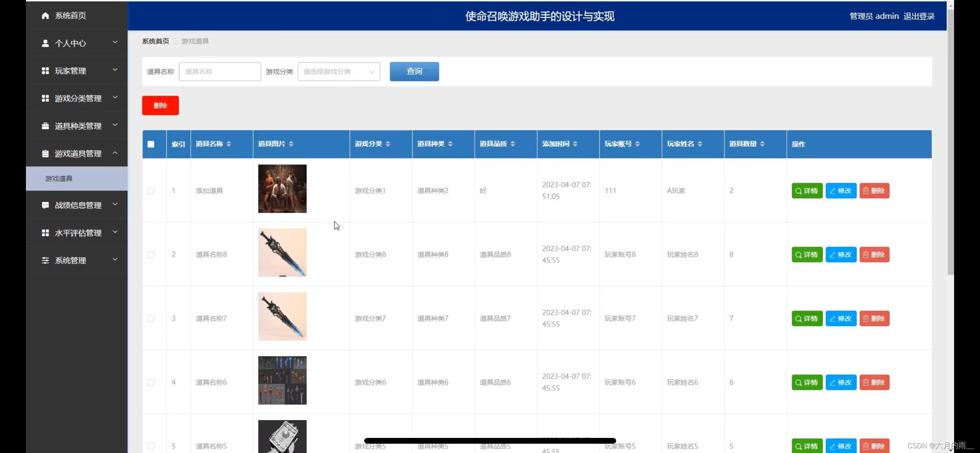Click the person icon for 个人中心

(x=45, y=43)
